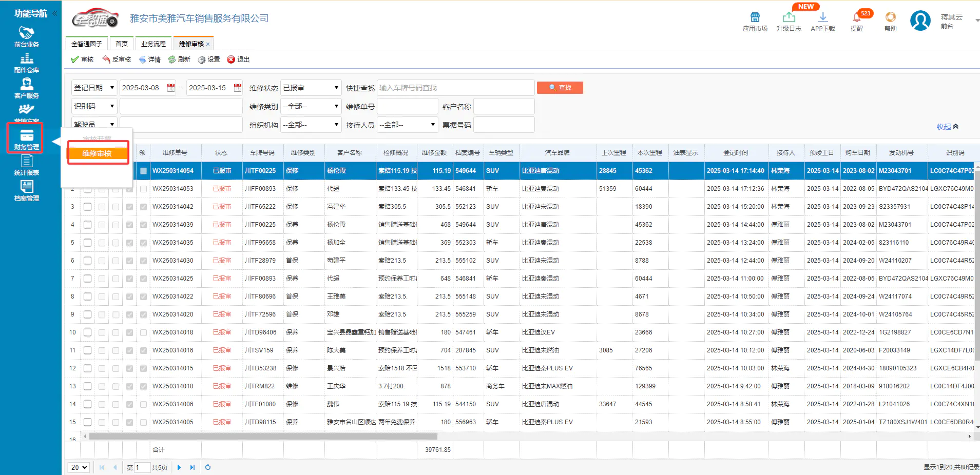Open the 接待人员 dropdown
The height and width of the screenshot is (475, 980).
[x=407, y=125]
